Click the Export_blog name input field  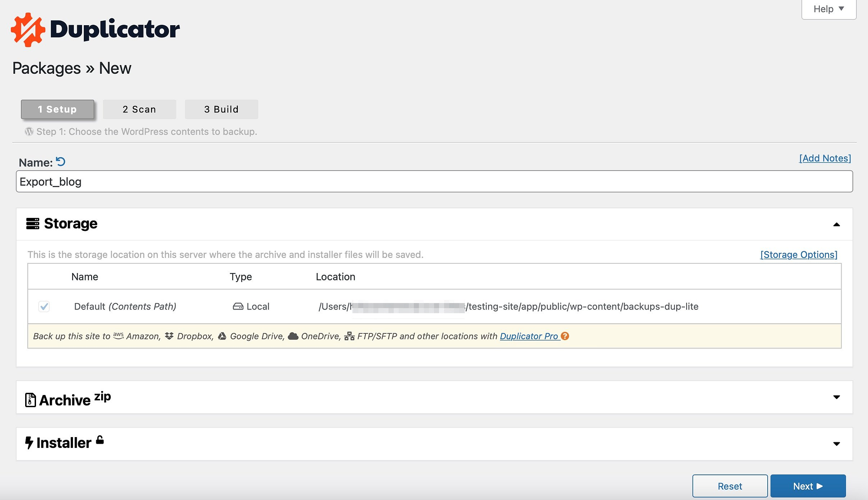pyautogui.click(x=434, y=181)
